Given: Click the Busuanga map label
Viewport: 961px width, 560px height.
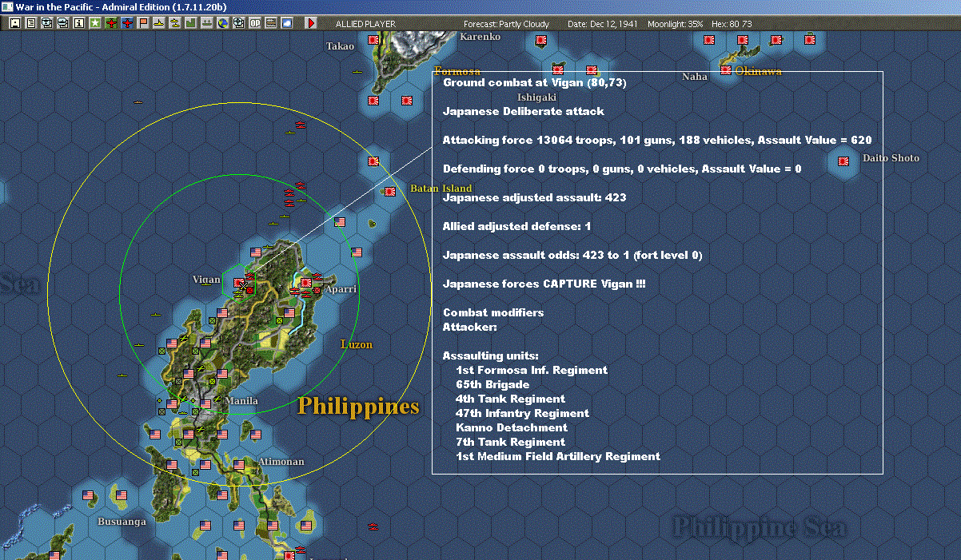Looking at the screenshot, I should [122, 522].
